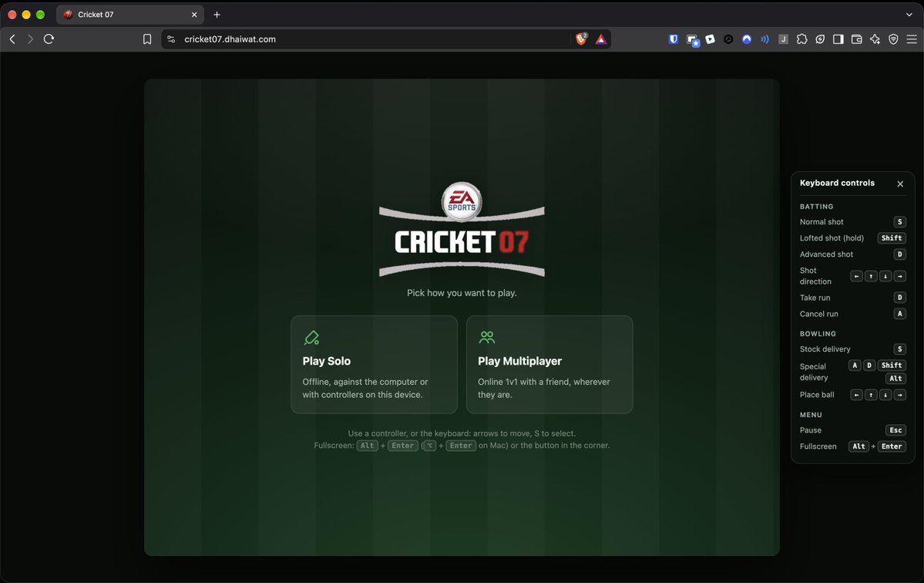The height and width of the screenshot is (583, 924).
Task: Open site settings icon in address bar
Action: click(x=171, y=39)
